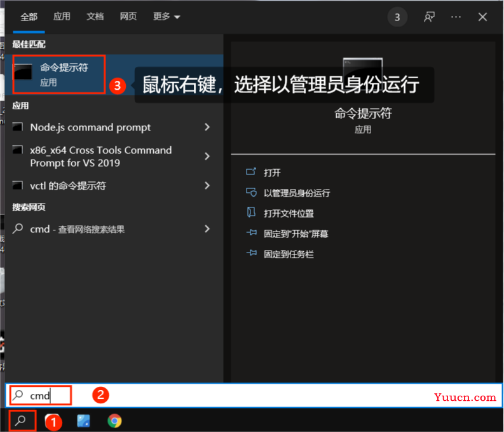504x432 pixels.
Task: Select the 命令提示符 best match result
Action: [x=114, y=74]
